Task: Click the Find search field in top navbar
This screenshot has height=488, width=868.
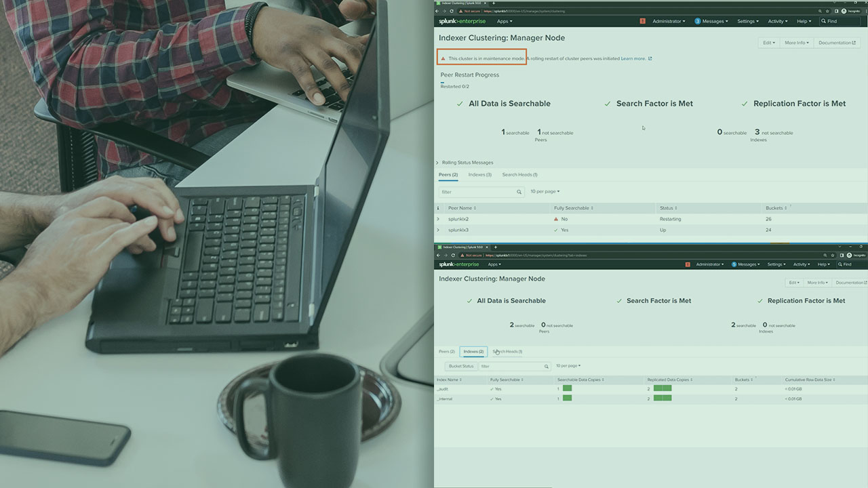Action: [842, 21]
